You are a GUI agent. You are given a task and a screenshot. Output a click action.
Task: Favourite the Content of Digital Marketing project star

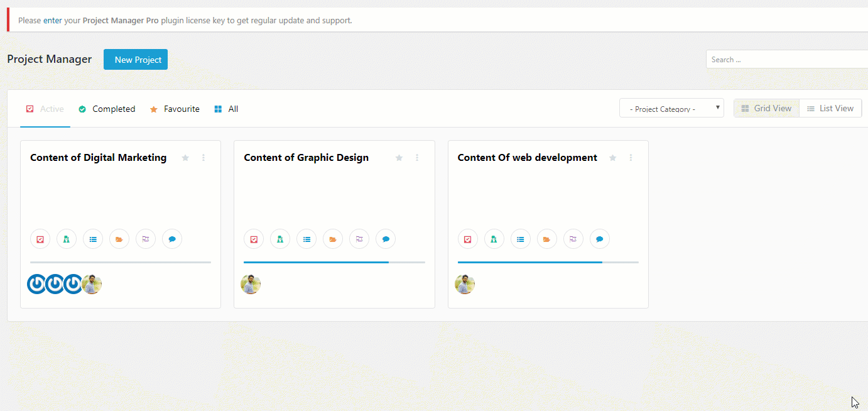tap(185, 158)
